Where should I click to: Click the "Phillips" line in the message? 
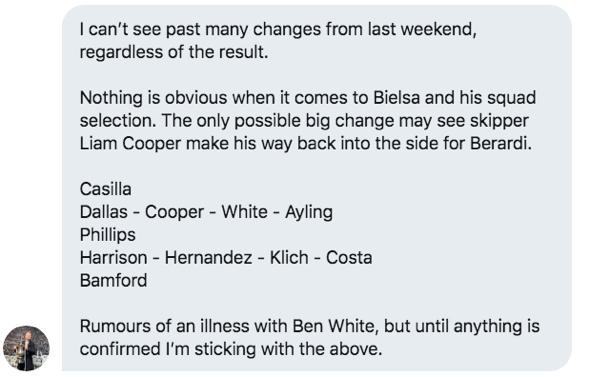click(108, 235)
